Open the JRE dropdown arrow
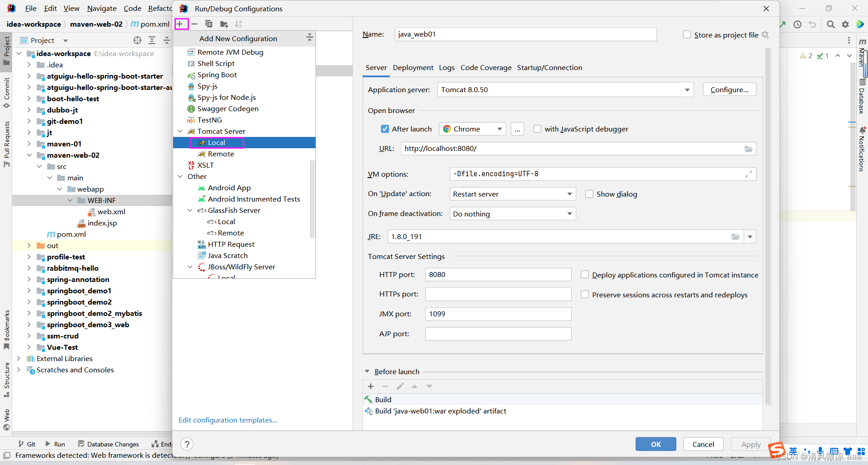Viewport: 868px width, 465px height. point(750,237)
